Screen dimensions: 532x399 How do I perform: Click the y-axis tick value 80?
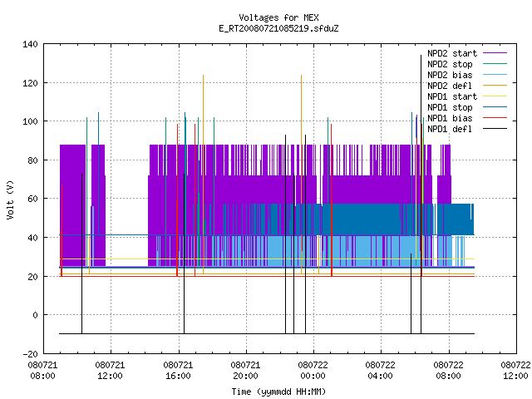(32, 160)
